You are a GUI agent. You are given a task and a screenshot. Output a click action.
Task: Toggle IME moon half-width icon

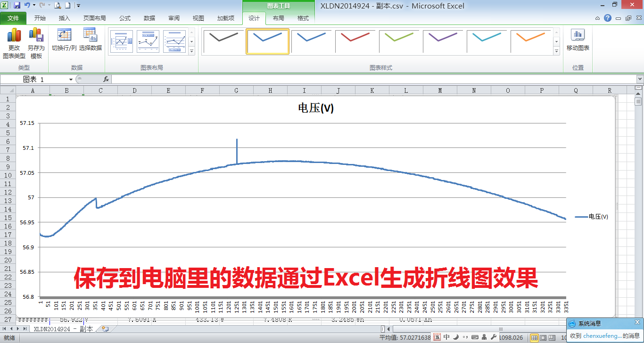click(456, 337)
